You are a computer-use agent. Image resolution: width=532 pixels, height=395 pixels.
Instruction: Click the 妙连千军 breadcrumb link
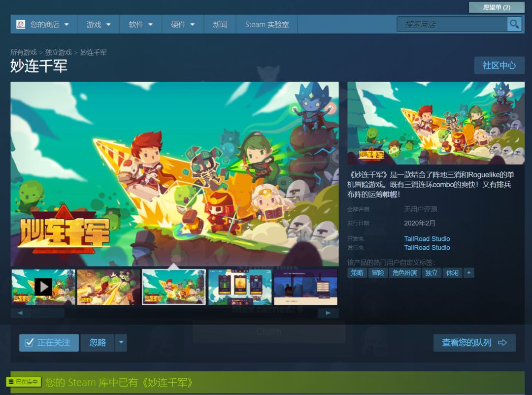[x=93, y=52]
